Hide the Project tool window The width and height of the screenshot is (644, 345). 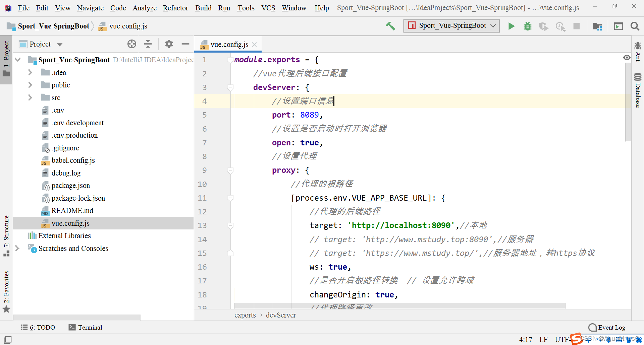pyautogui.click(x=185, y=44)
